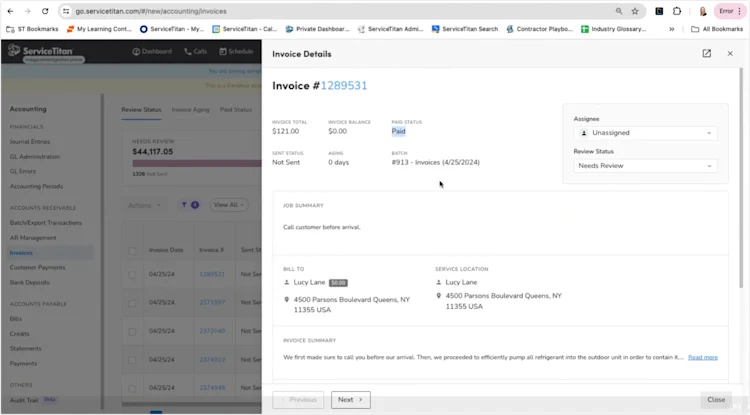750x415 pixels.
Task: Check the row for invoice 1289531
Action: (x=132, y=275)
